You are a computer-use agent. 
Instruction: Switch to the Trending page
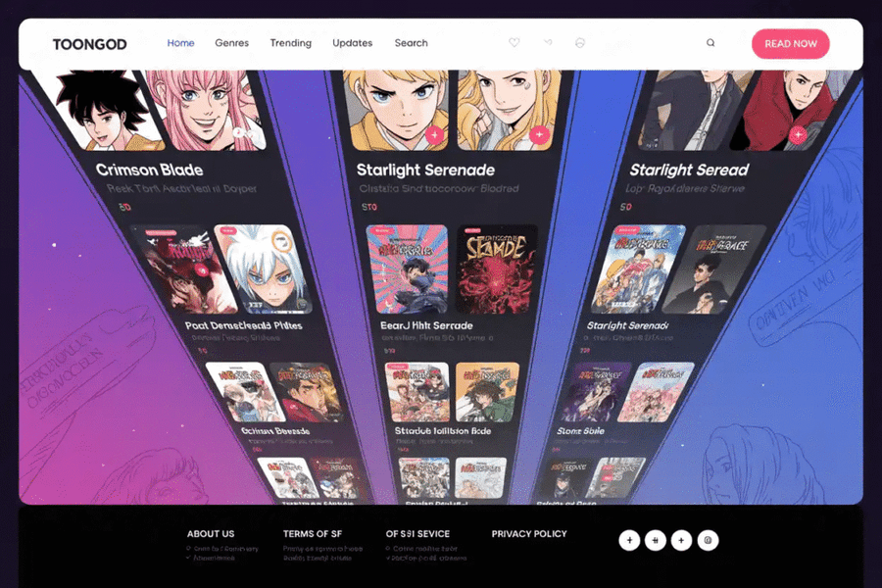[291, 43]
